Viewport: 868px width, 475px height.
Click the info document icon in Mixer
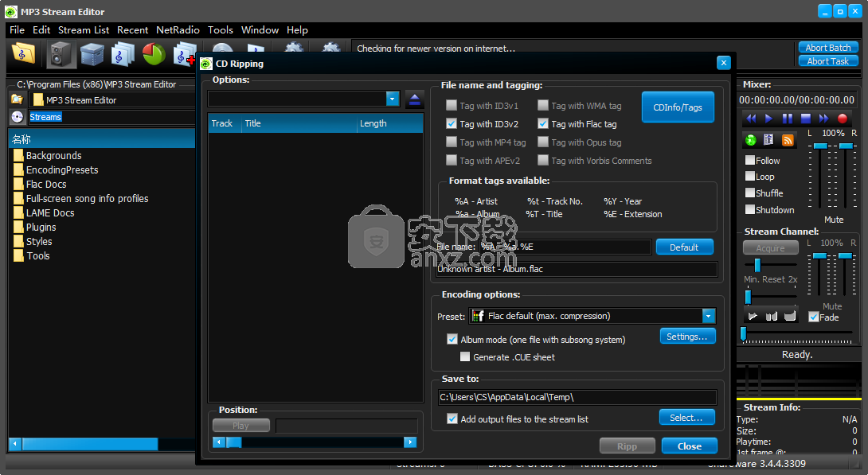768,140
